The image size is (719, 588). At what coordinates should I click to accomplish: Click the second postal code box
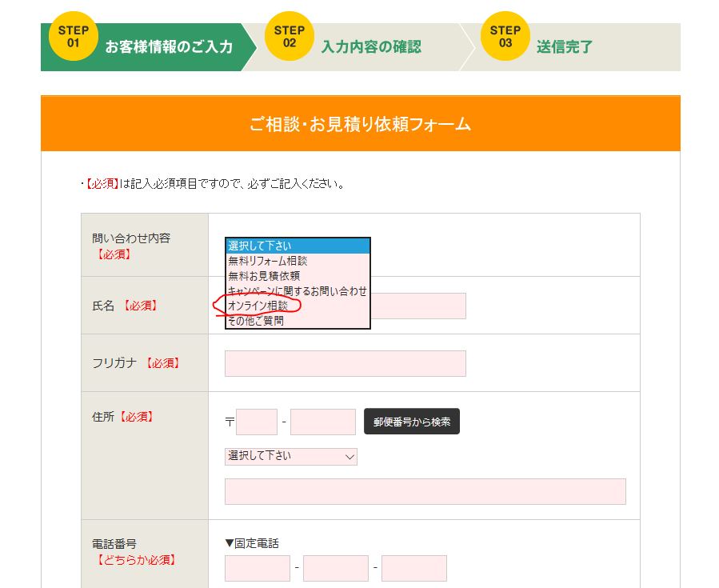click(x=323, y=422)
